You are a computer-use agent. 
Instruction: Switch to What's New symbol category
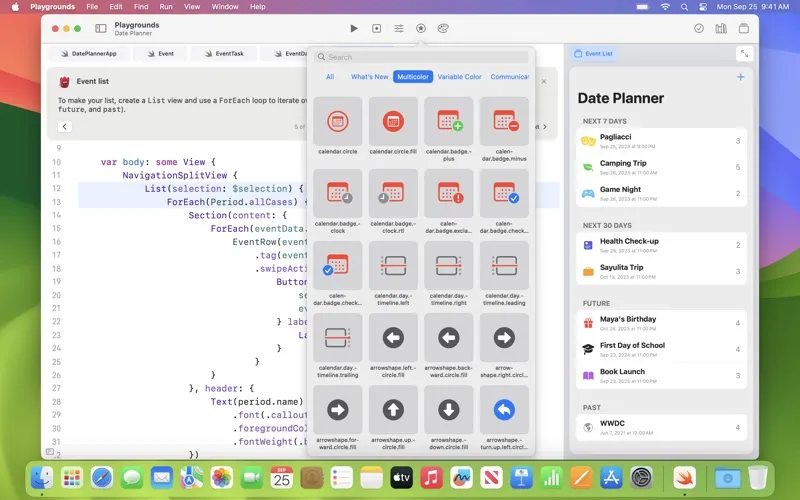point(369,77)
